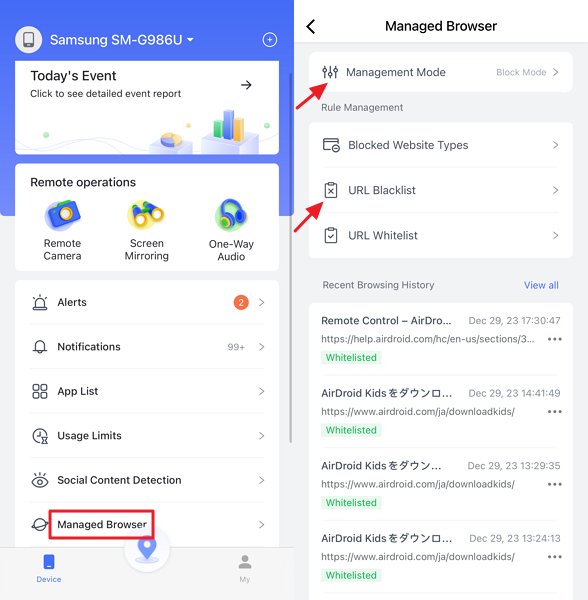Open Today's Event detailed report arrow
This screenshot has width=588, height=600.
246,85
